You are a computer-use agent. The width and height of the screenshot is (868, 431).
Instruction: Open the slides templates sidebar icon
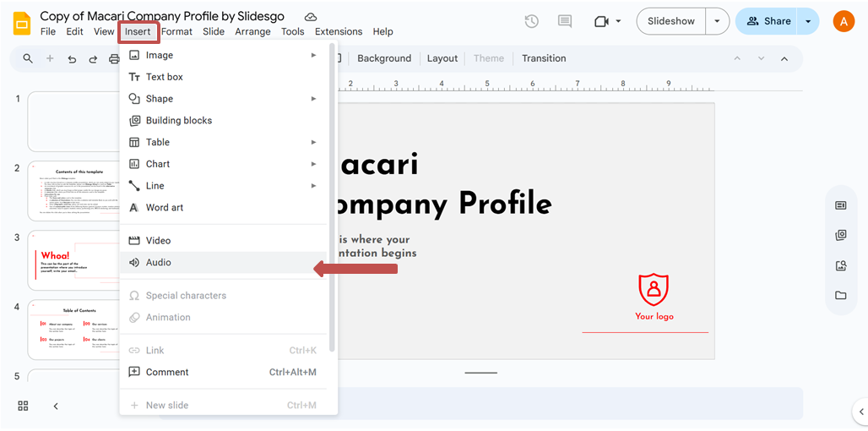[841, 205]
